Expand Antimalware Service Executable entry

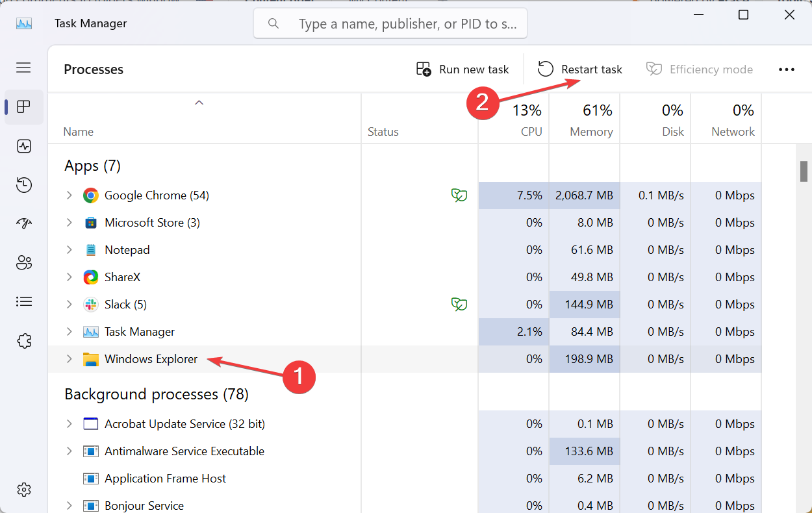70,451
